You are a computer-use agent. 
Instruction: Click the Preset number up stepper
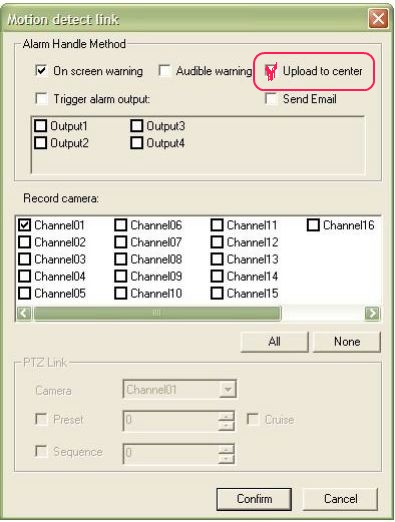coord(226,416)
